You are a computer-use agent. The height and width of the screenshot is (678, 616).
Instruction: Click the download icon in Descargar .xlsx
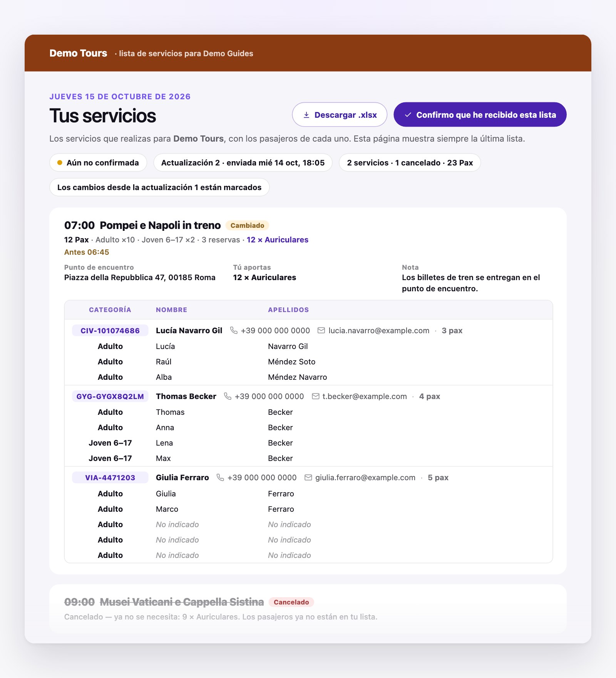[306, 115]
